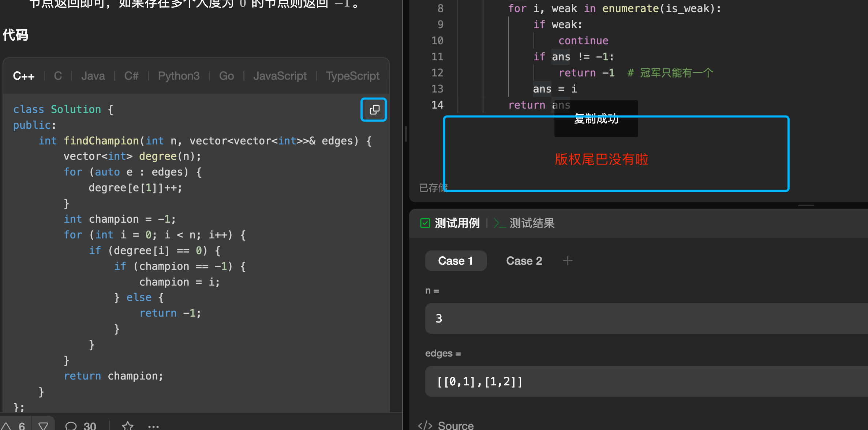Switch to the C code tab
The image size is (868, 430).
tap(58, 76)
